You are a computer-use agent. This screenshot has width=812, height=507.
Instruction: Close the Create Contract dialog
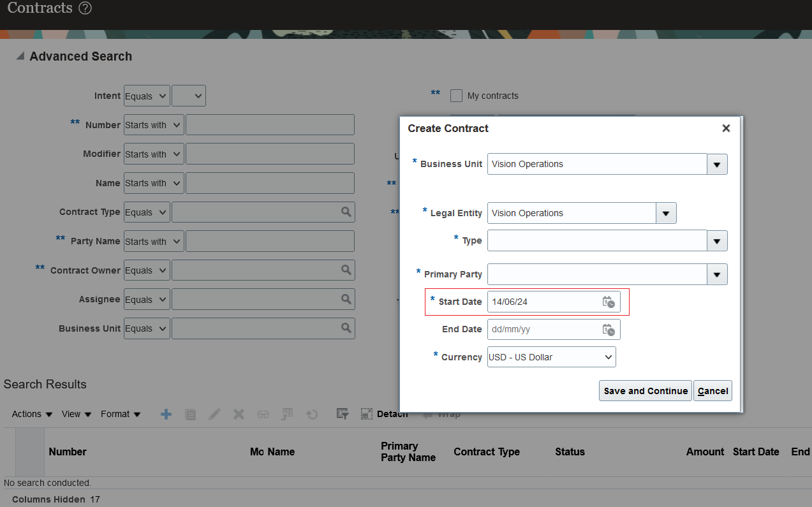pyautogui.click(x=726, y=128)
